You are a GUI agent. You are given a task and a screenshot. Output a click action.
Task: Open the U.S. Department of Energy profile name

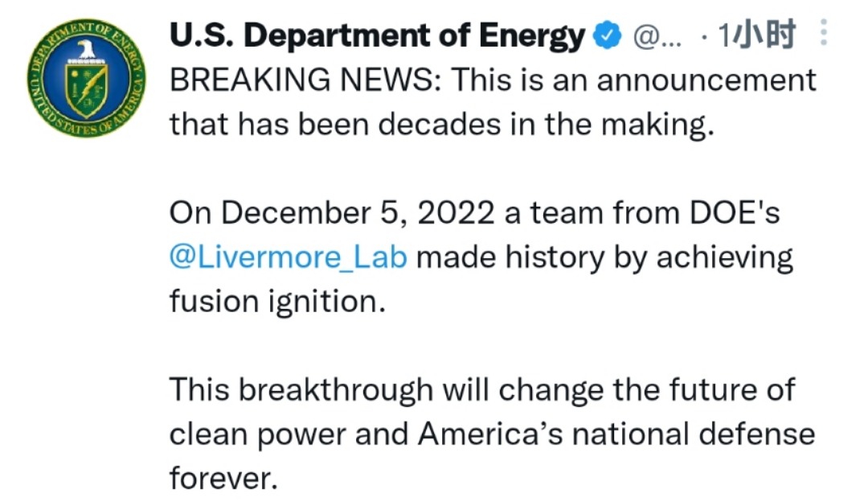click(x=377, y=35)
